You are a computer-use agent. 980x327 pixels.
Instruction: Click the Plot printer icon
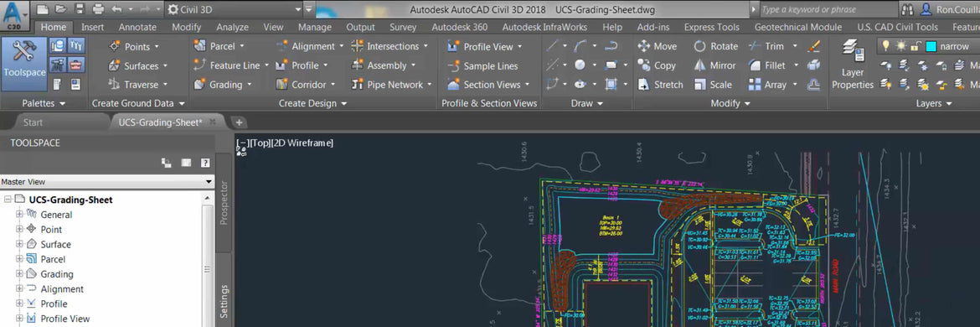pyautogui.click(x=98, y=9)
